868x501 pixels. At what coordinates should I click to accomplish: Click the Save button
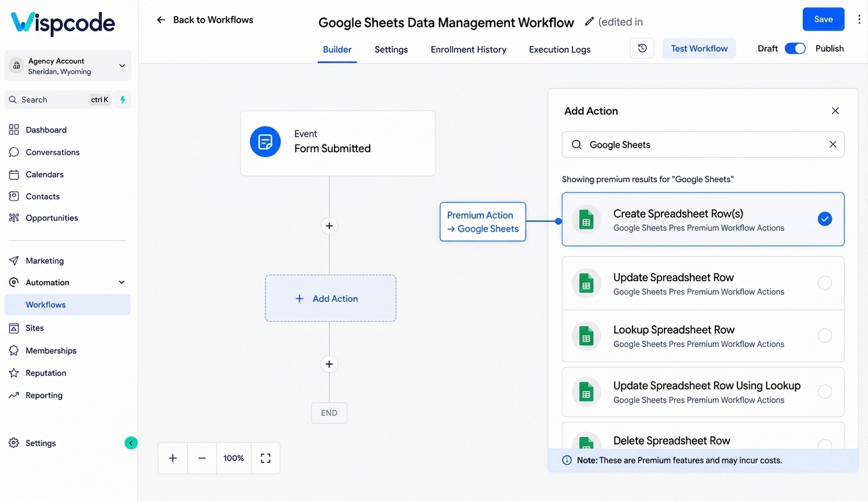tap(823, 19)
